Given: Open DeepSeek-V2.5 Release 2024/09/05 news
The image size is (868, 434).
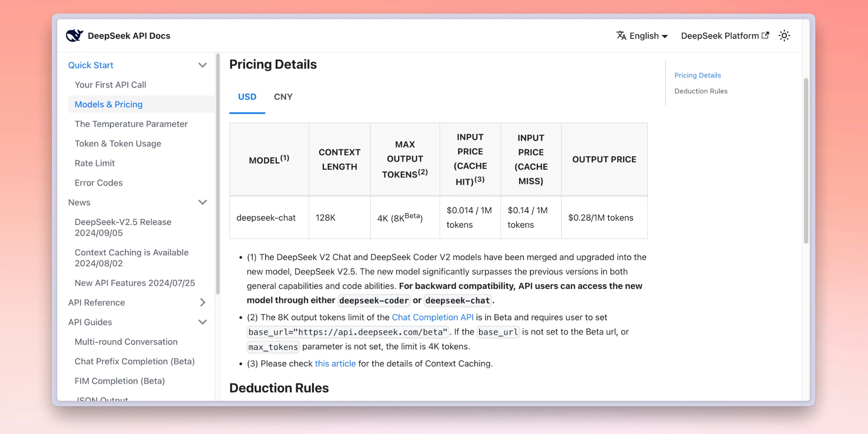Looking at the screenshot, I should click(x=123, y=227).
